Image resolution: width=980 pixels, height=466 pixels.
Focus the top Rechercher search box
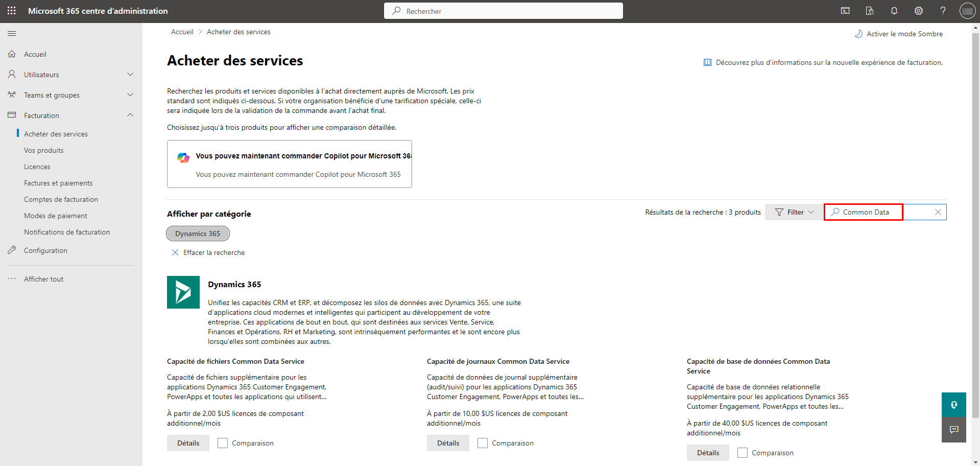point(503,11)
